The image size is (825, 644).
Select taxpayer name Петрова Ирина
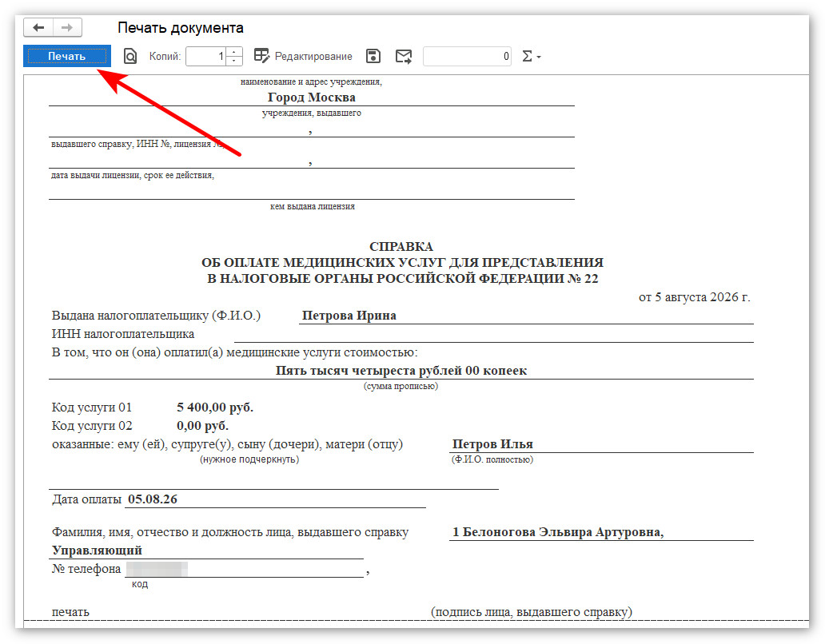[x=349, y=316]
